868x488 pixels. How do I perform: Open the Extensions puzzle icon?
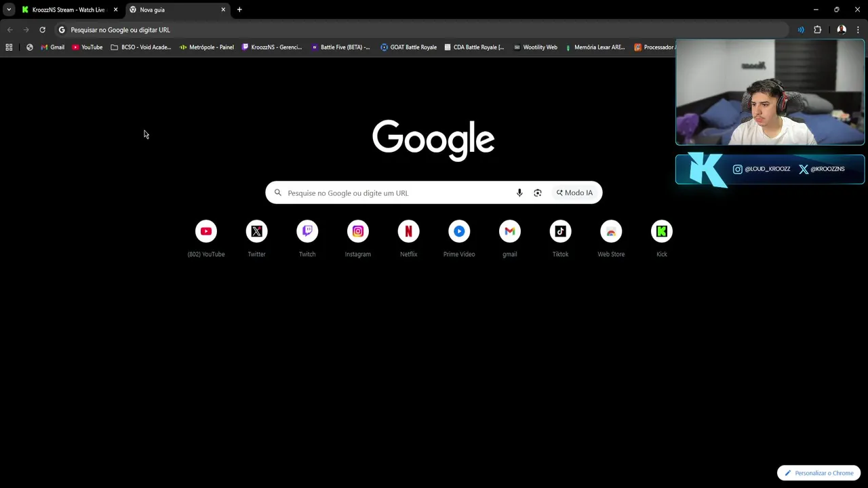(817, 30)
